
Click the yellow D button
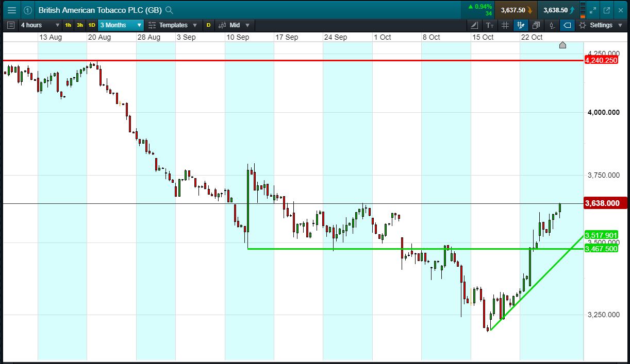[209, 25]
